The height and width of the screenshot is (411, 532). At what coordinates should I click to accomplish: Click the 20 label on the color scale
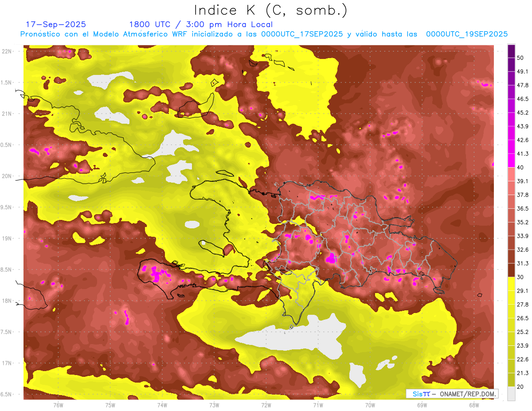521,386
